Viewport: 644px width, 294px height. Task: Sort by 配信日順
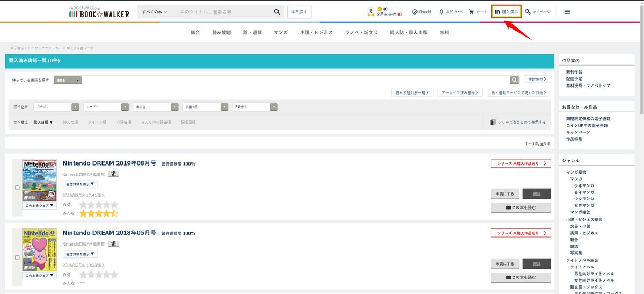[x=188, y=122]
